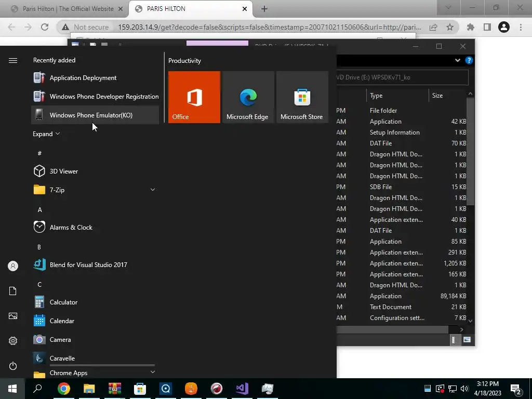Expand the Chrome Apps folder

[x=153, y=372]
